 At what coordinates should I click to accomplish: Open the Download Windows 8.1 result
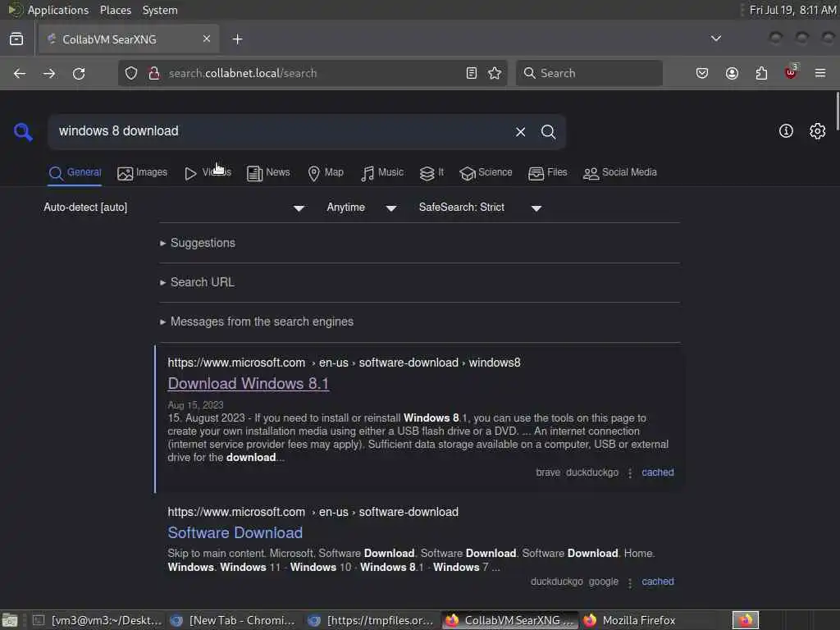pos(248,384)
